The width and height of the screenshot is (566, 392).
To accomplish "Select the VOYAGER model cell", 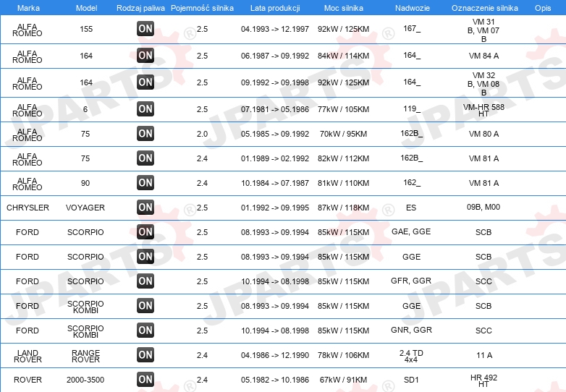I will pos(85,208).
